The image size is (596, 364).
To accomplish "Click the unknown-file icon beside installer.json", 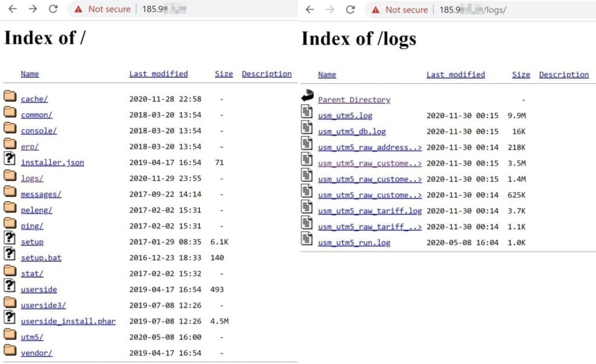I will (x=9, y=158).
